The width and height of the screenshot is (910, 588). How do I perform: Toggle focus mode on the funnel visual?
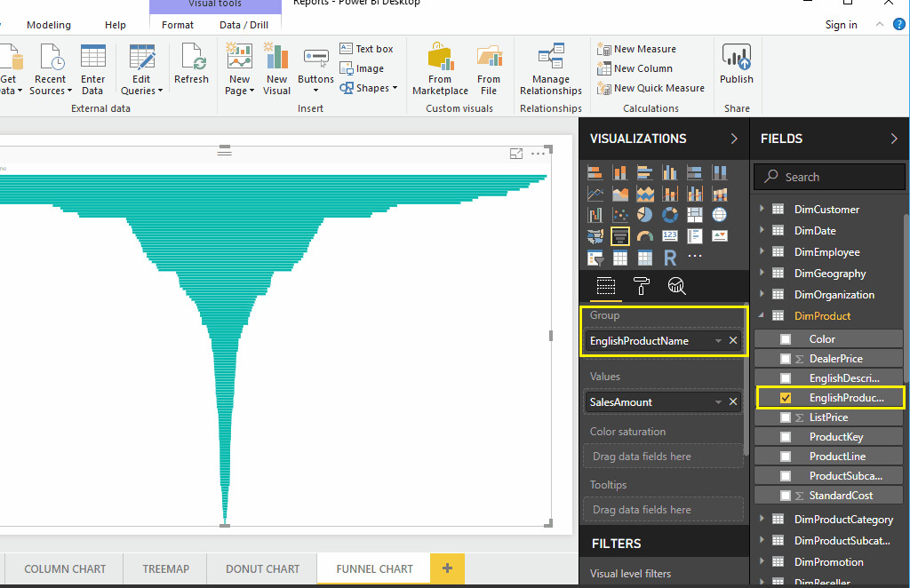tap(516, 154)
